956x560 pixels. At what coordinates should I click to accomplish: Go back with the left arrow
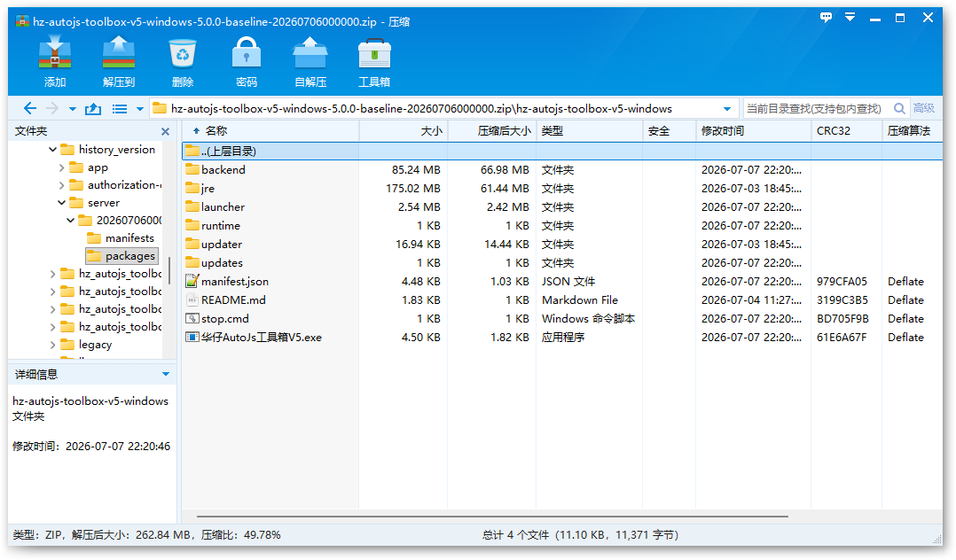(29, 108)
